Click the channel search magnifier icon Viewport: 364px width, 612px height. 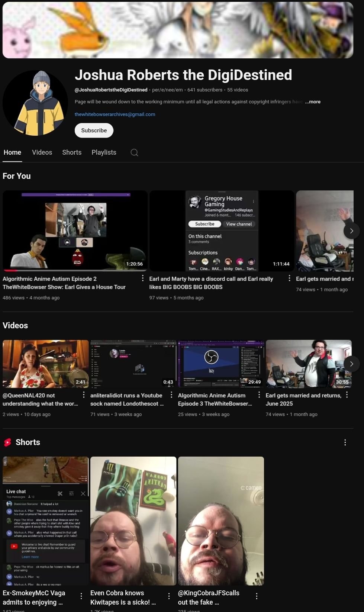[134, 152]
